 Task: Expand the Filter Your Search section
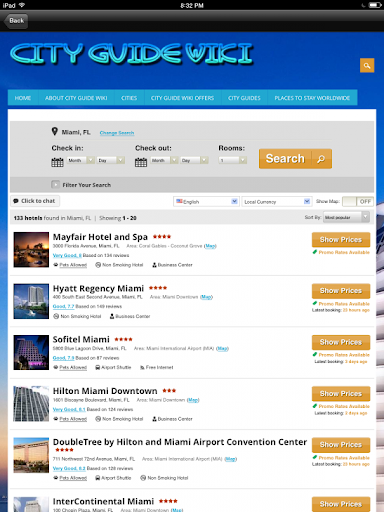[x=55, y=184]
